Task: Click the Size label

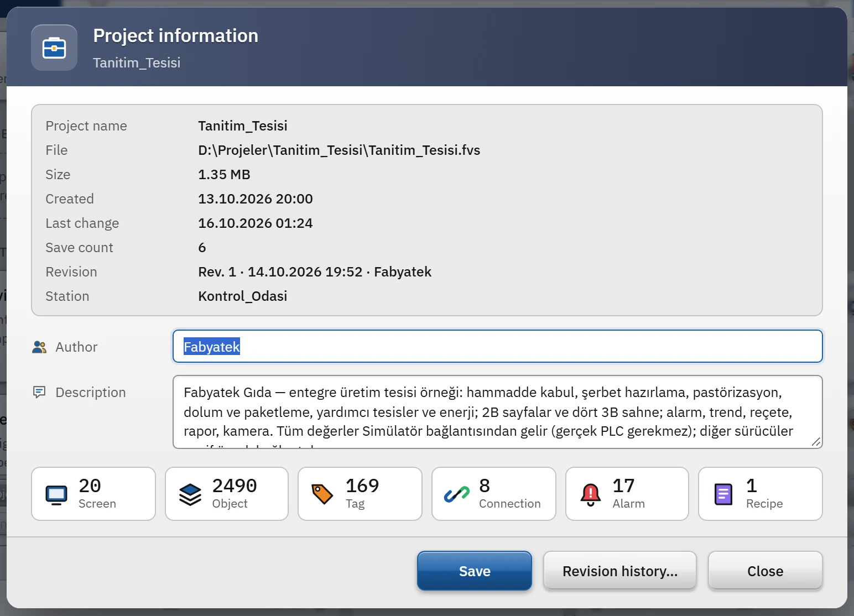Action: click(58, 175)
